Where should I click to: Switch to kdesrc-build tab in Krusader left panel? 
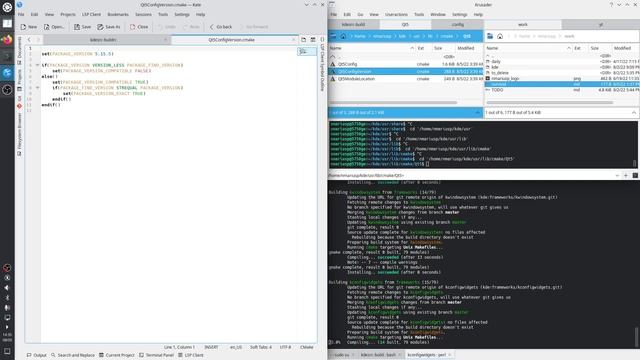tap(353, 24)
